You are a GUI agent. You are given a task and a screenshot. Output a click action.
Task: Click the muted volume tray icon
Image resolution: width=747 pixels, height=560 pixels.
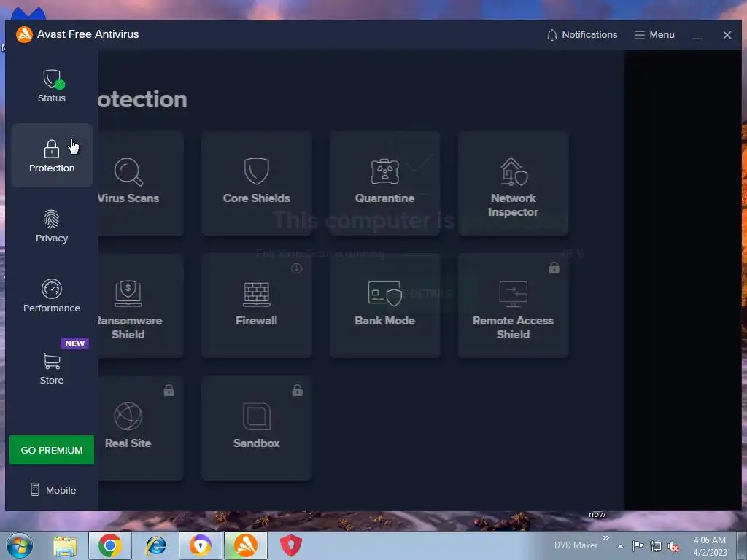[673, 546]
